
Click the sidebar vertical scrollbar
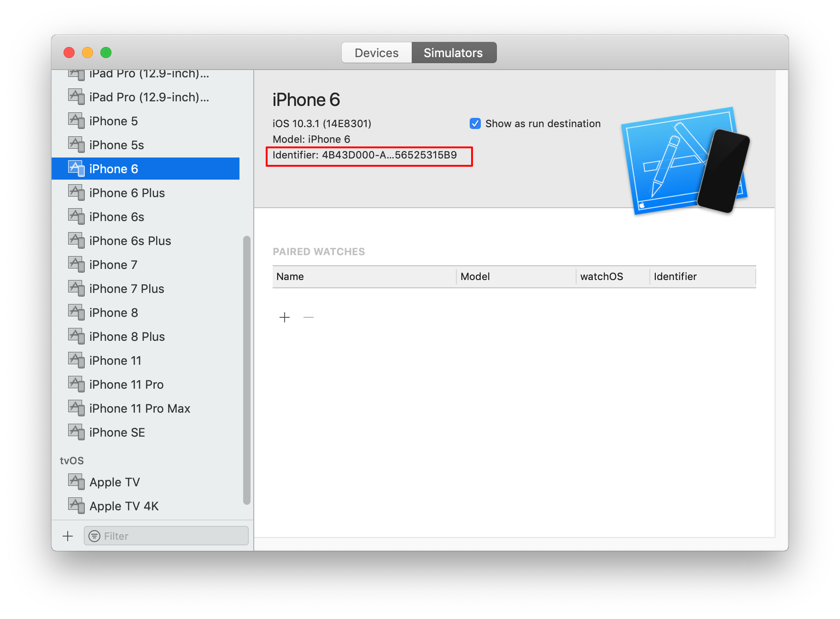247,370
